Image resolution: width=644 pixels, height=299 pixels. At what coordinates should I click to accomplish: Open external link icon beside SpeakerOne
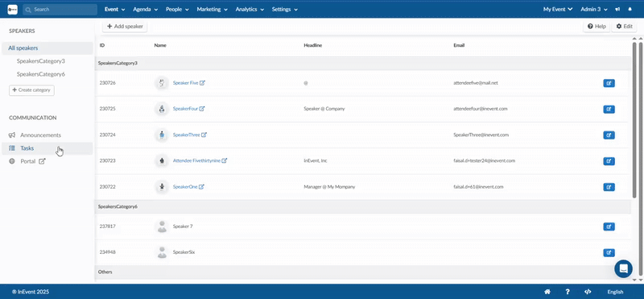(201, 187)
